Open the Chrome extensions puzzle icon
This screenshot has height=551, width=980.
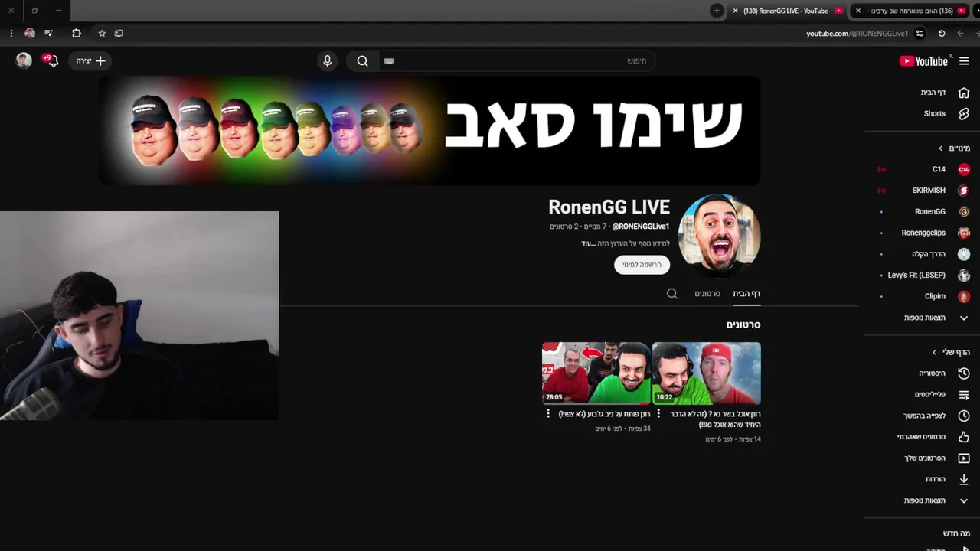(77, 33)
